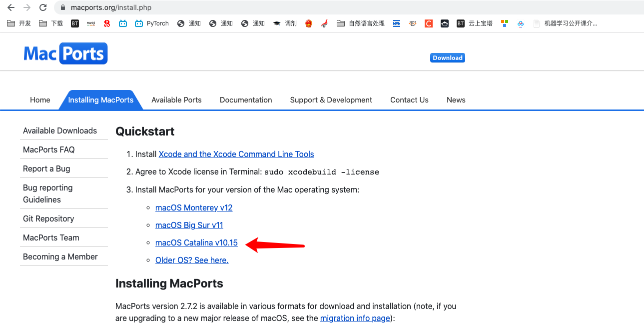Click the lock icon in the address bar
The height and width of the screenshot is (331, 644).
62,7
